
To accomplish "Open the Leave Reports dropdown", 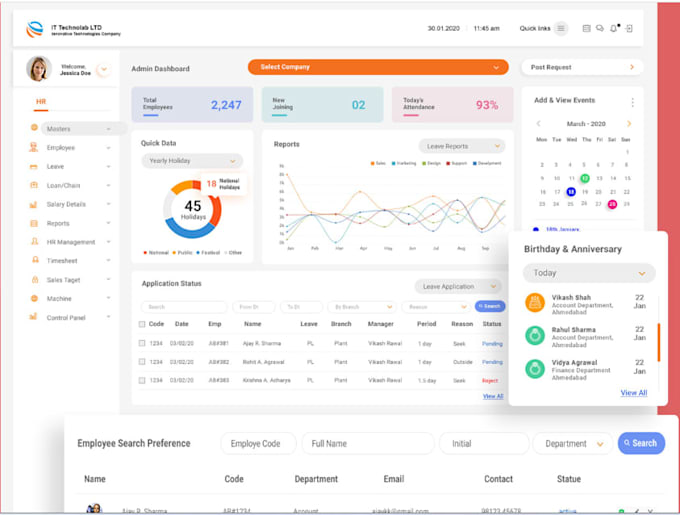I will [x=462, y=146].
